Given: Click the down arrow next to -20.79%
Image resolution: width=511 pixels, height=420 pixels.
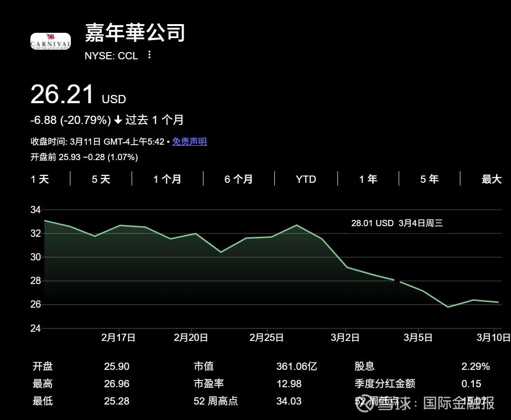Looking at the screenshot, I should (x=118, y=120).
